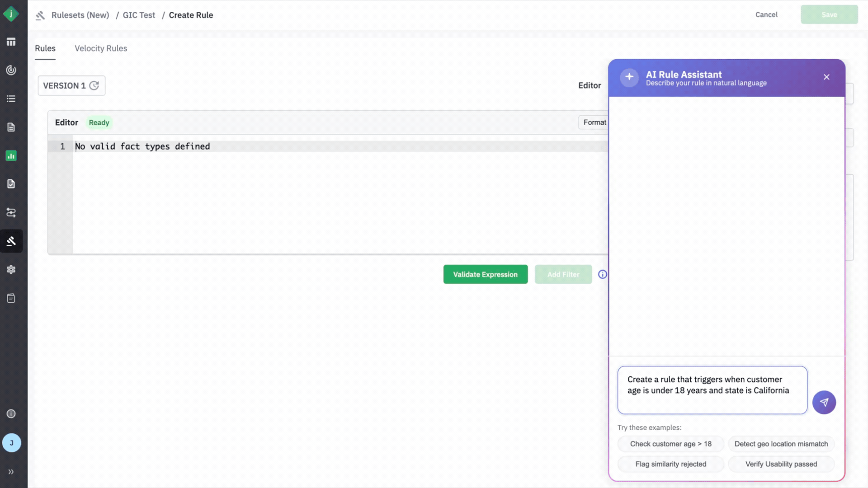Viewport: 868px width, 488px height.
Task: Click the Ready status badge
Action: coord(99,122)
